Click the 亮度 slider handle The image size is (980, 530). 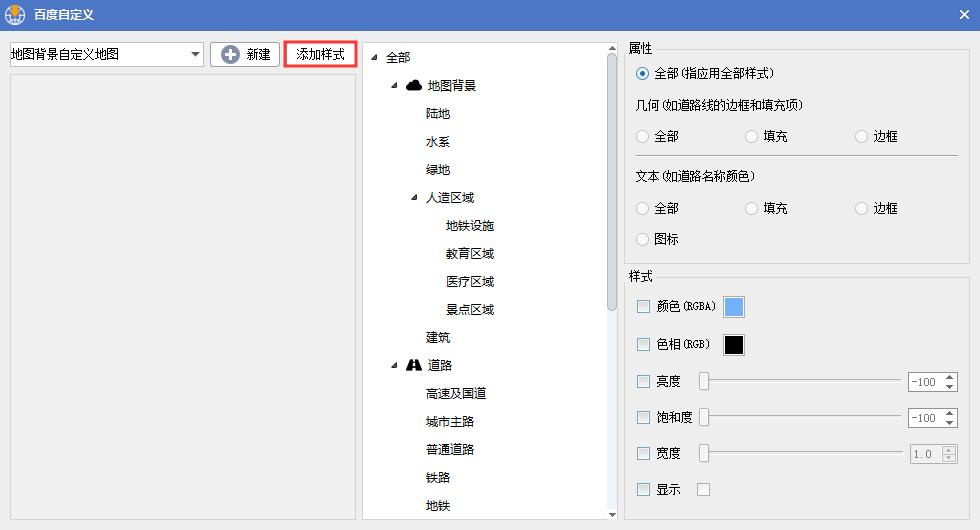coord(704,381)
